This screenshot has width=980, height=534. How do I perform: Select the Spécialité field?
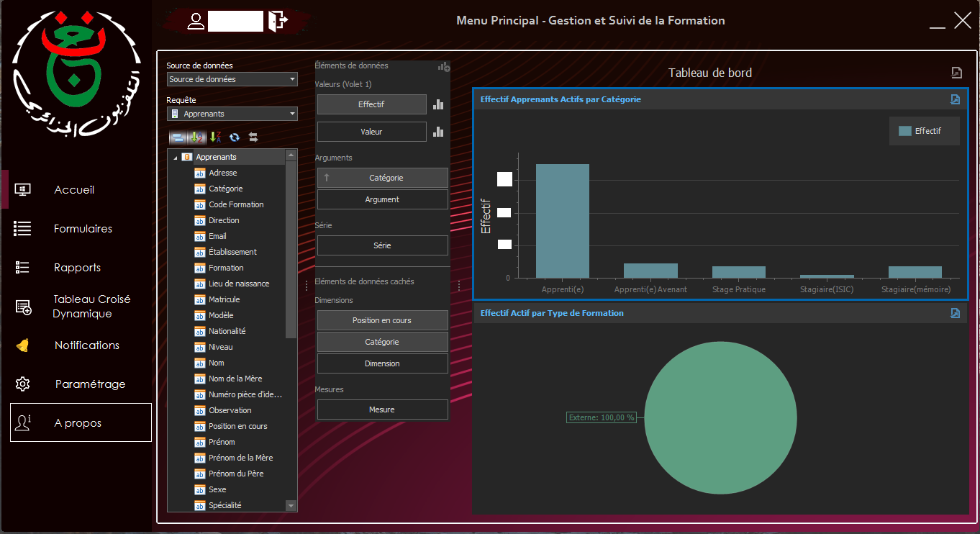tap(224, 505)
